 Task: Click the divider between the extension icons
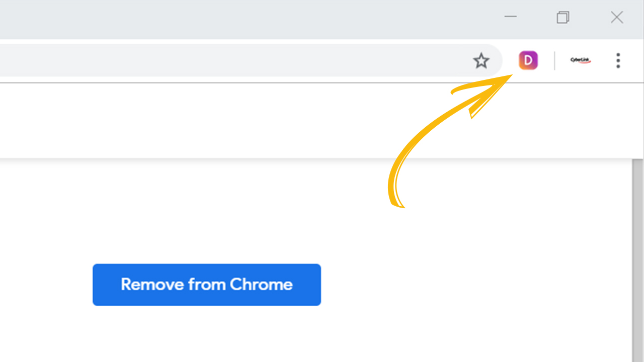click(x=554, y=61)
